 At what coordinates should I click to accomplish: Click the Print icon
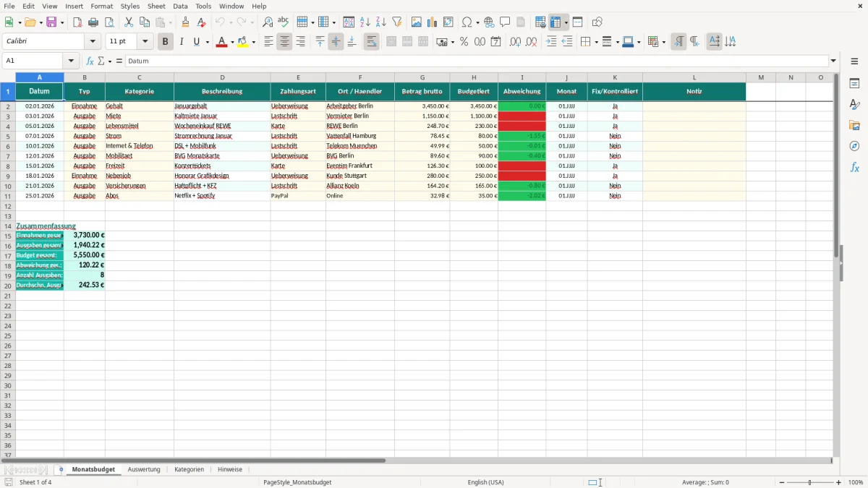coord(93,22)
